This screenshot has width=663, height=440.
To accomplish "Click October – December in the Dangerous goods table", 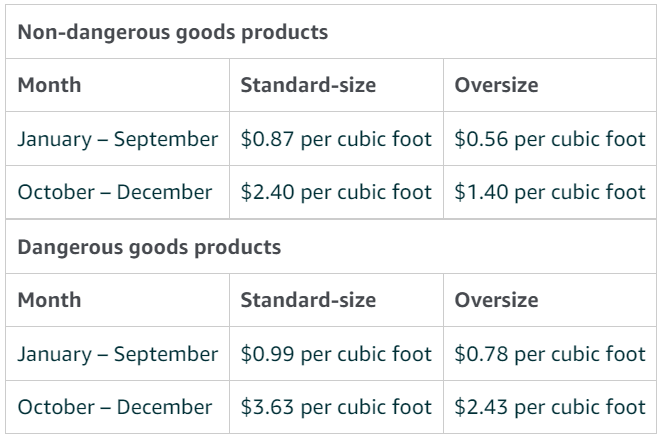I will click(x=114, y=407).
